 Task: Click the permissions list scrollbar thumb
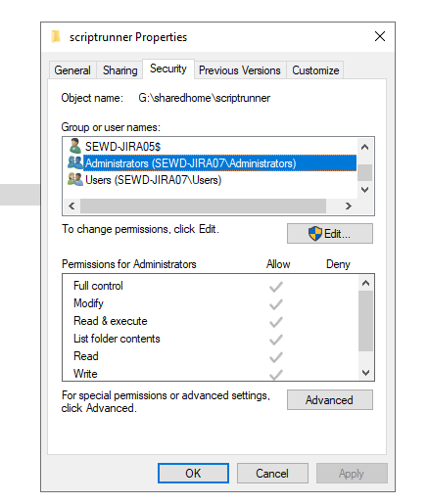tap(365, 321)
